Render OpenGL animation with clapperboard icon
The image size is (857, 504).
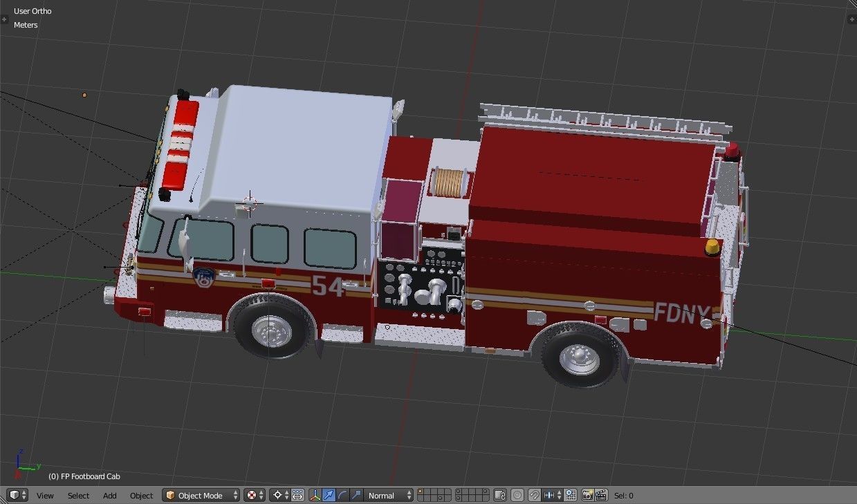(601, 495)
